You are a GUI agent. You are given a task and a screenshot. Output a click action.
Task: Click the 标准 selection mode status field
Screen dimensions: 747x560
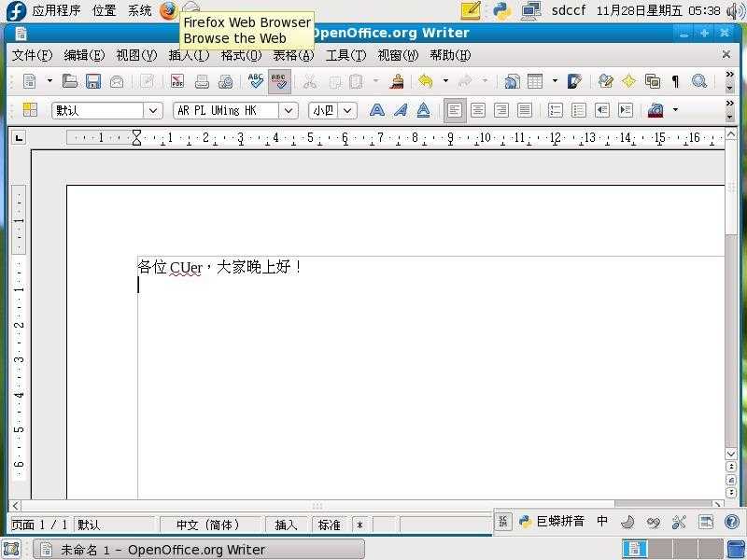(x=330, y=525)
